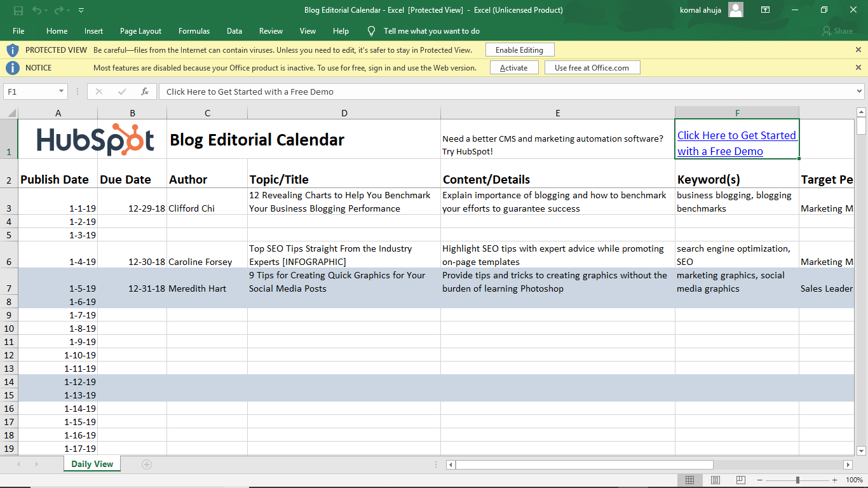
Task: Switch to the Home tab
Action: coord(57,30)
